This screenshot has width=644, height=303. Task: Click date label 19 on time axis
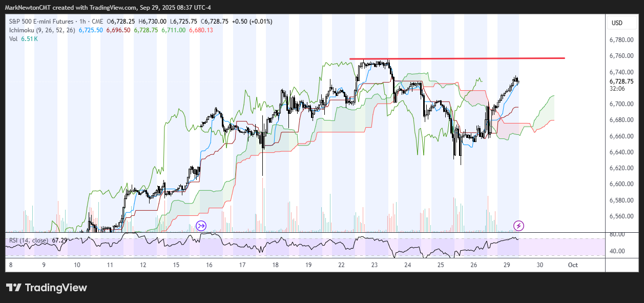coord(308,265)
